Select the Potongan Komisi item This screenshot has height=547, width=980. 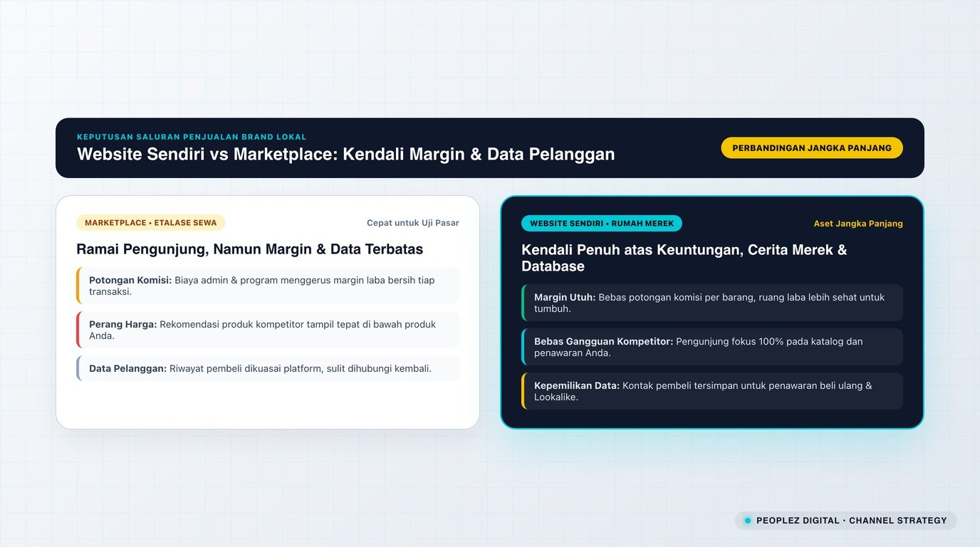coord(268,286)
